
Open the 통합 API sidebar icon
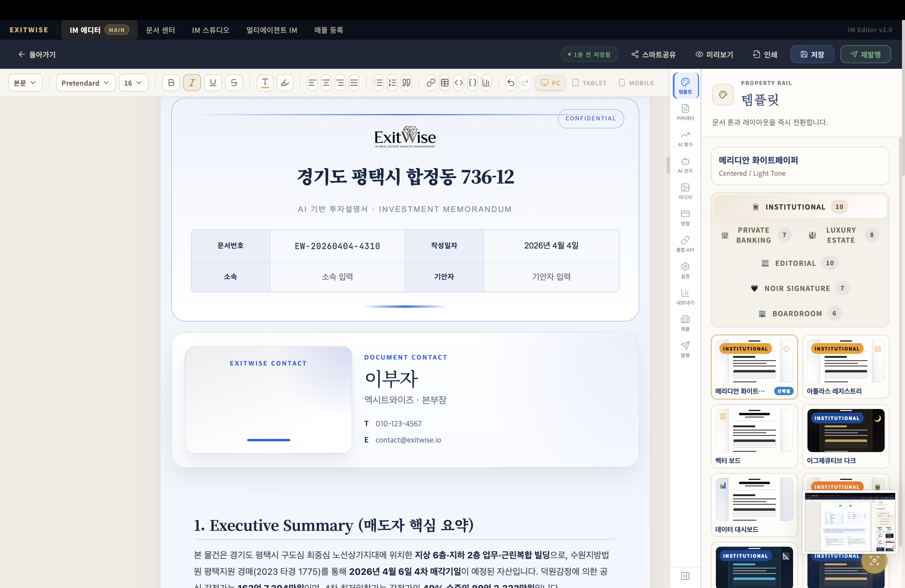point(685,244)
